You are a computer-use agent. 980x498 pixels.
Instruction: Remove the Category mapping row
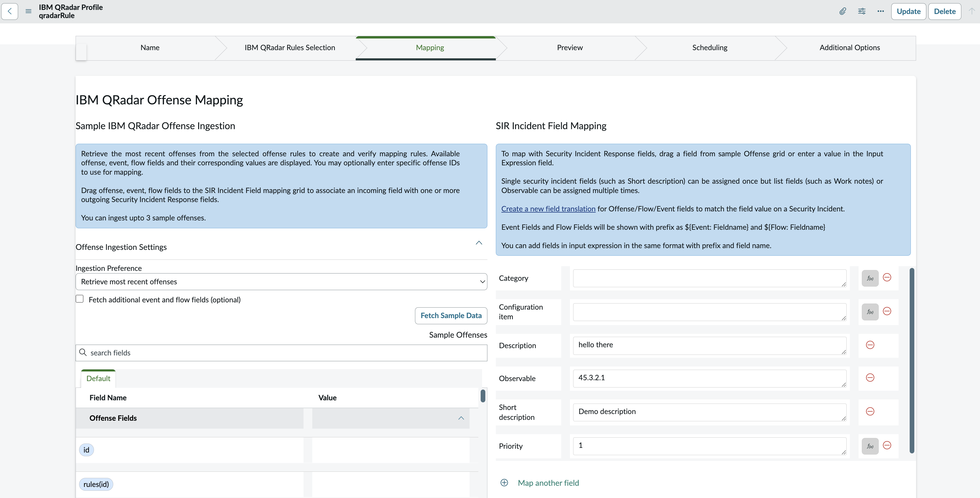(887, 278)
